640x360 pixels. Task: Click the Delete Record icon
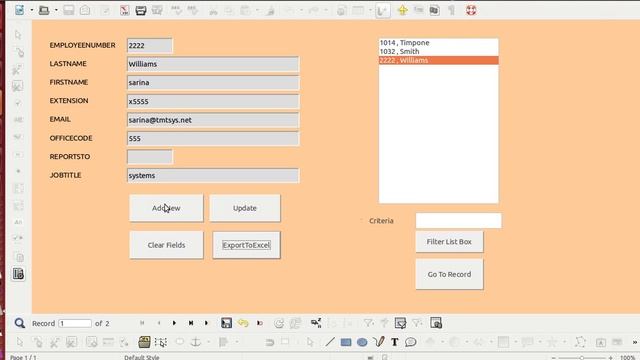click(x=260, y=323)
